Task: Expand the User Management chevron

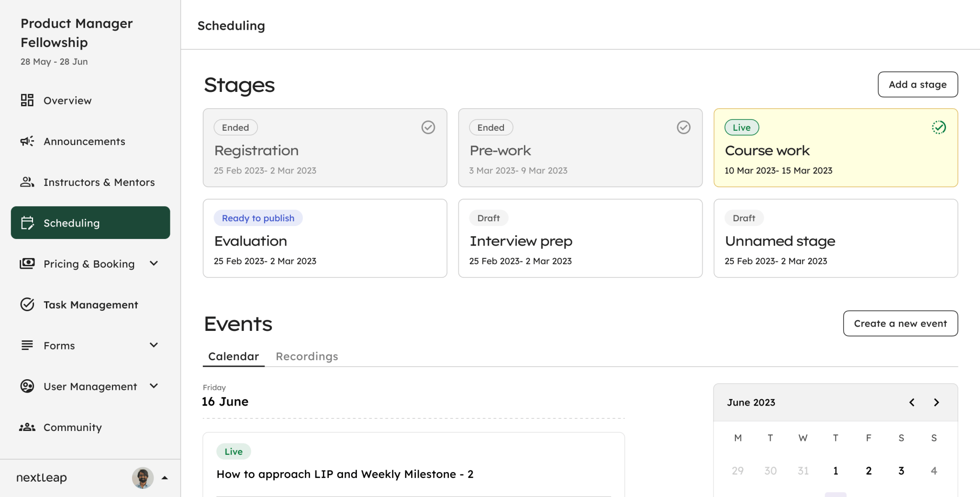Action: pos(154,386)
